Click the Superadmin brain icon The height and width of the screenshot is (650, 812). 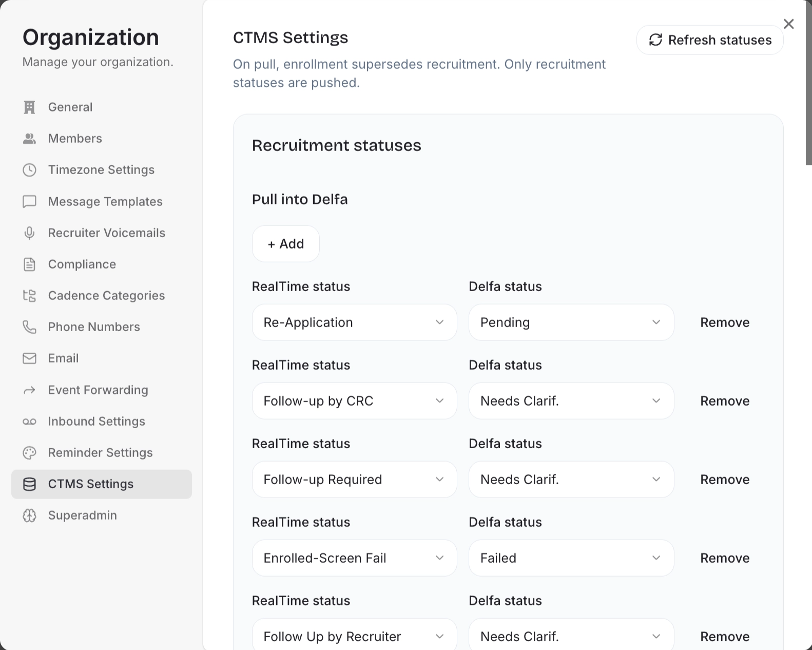pyautogui.click(x=29, y=515)
